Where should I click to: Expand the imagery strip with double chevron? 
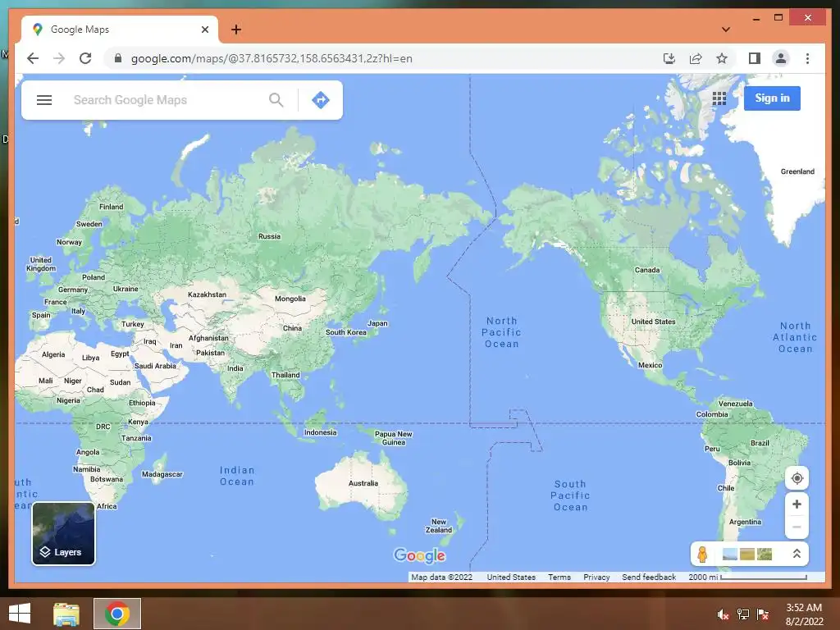pyautogui.click(x=797, y=554)
